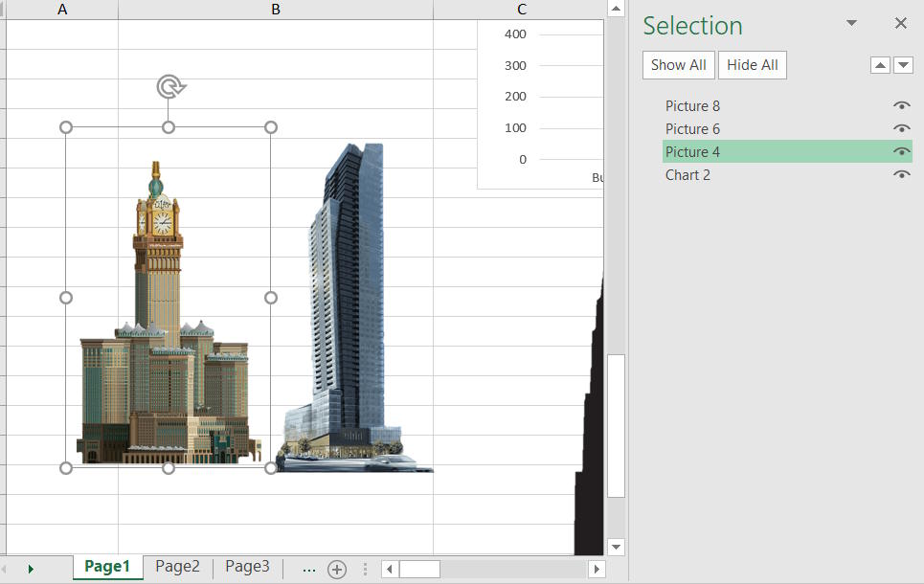Click the Hide All button
Viewport: 924px width, 584px height.
(x=752, y=65)
